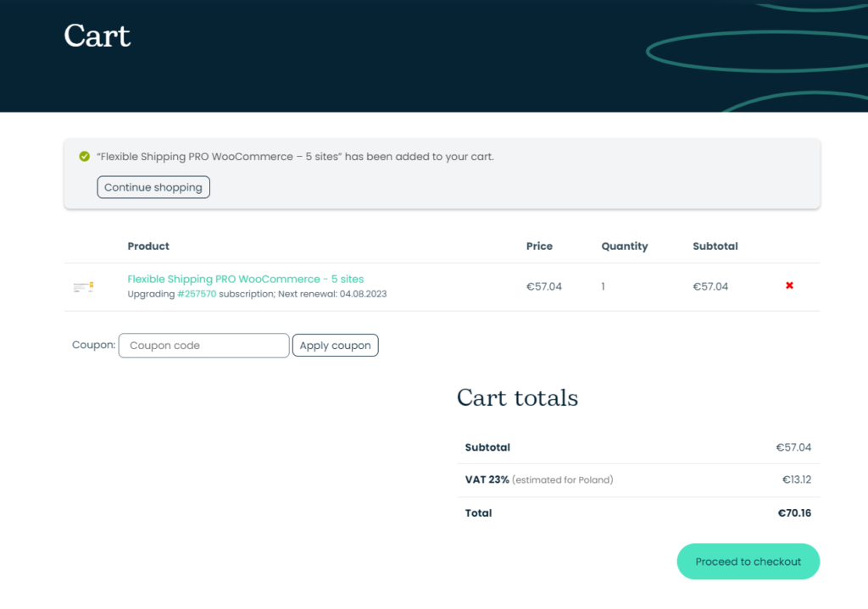Click the VAT amount €13.12
Screen dimensions: 868x609
(797, 479)
